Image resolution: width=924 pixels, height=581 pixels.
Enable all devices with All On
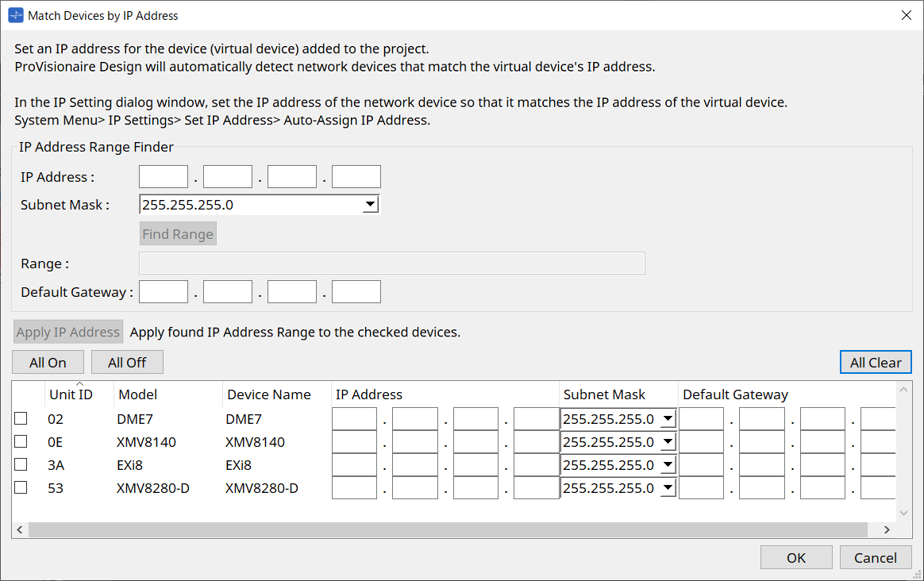pyautogui.click(x=48, y=362)
